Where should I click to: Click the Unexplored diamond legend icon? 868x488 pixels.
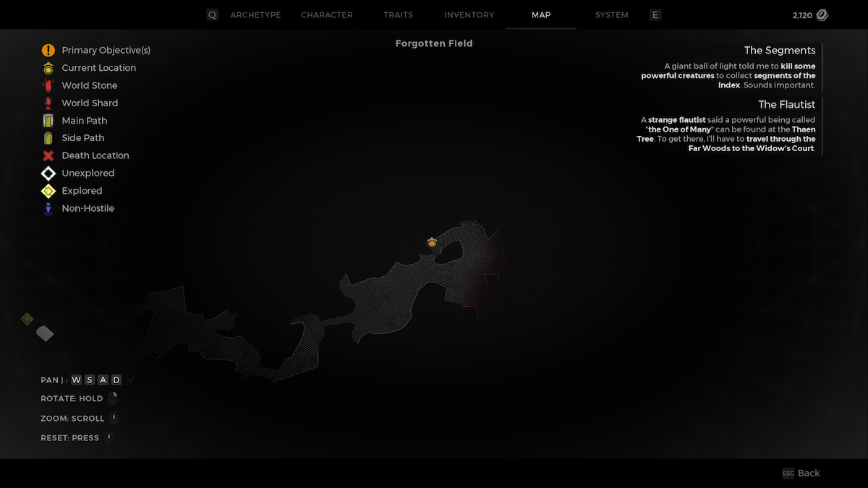(x=48, y=174)
